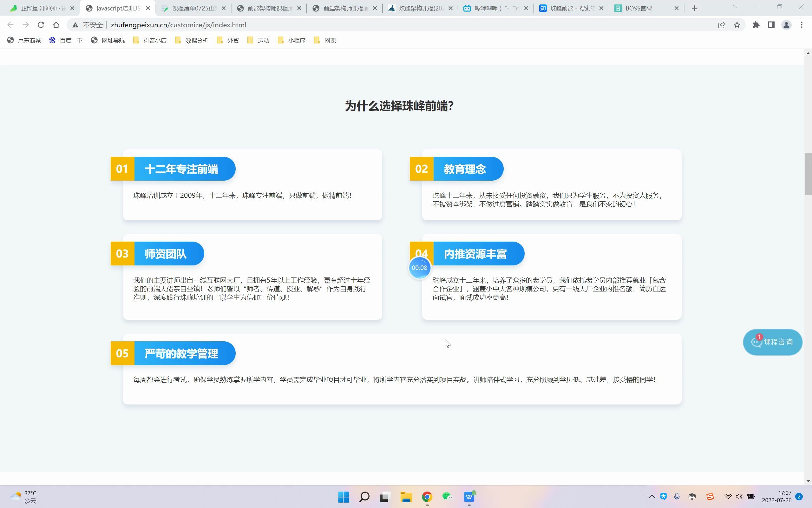
Task: Open the weather widget showing 37°C
Action: [x=23, y=497]
